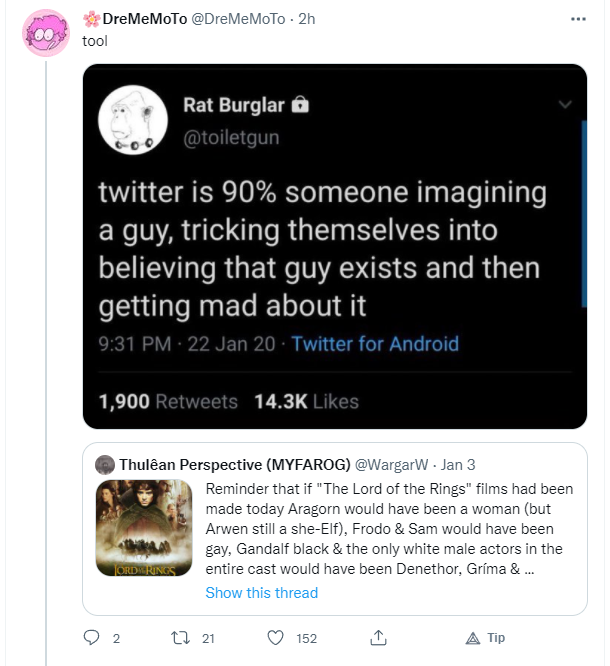Click the Twitter for Android link
This screenshot has width=610, height=666.
coord(375,344)
